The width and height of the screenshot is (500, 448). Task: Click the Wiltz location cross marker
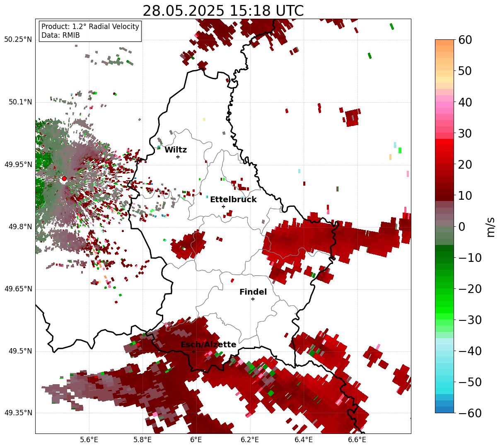point(178,157)
